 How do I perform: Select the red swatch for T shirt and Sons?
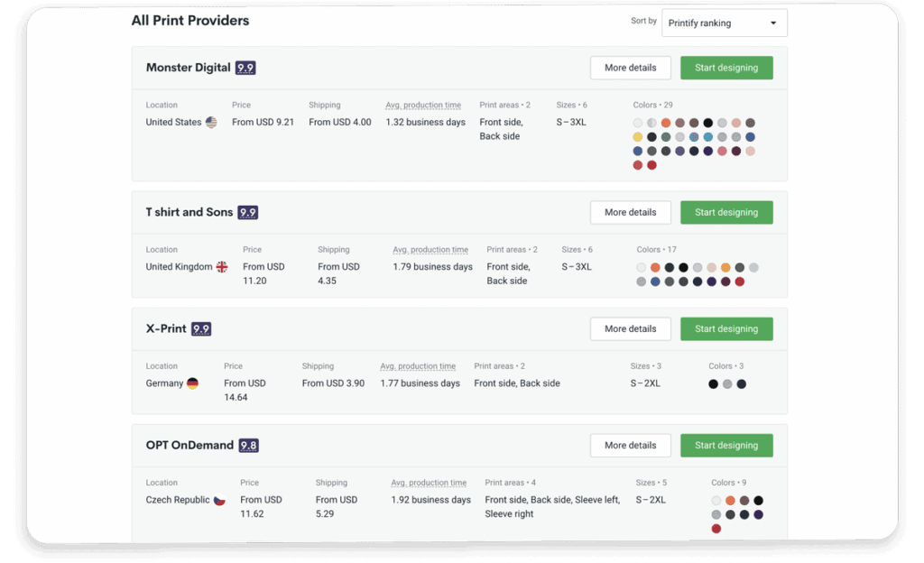pyautogui.click(x=740, y=282)
